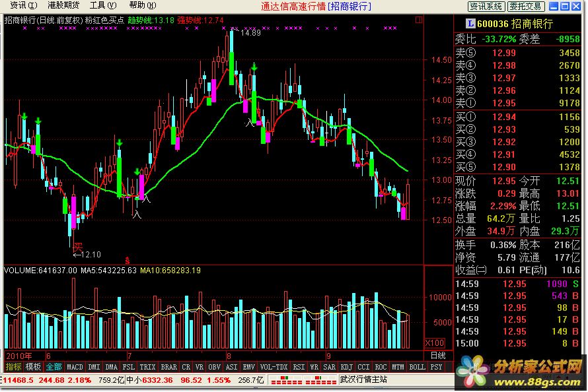Select the MTM indicator
588x392 pixels.
point(398,368)
